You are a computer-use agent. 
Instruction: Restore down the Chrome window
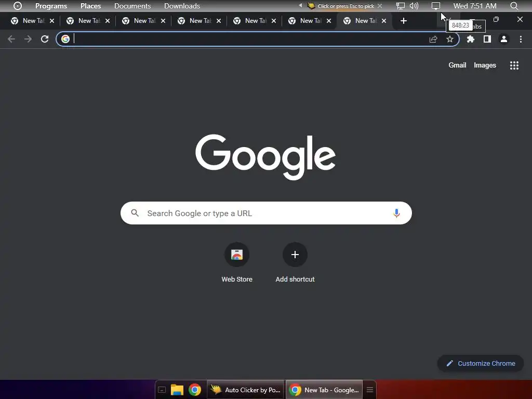496,19
